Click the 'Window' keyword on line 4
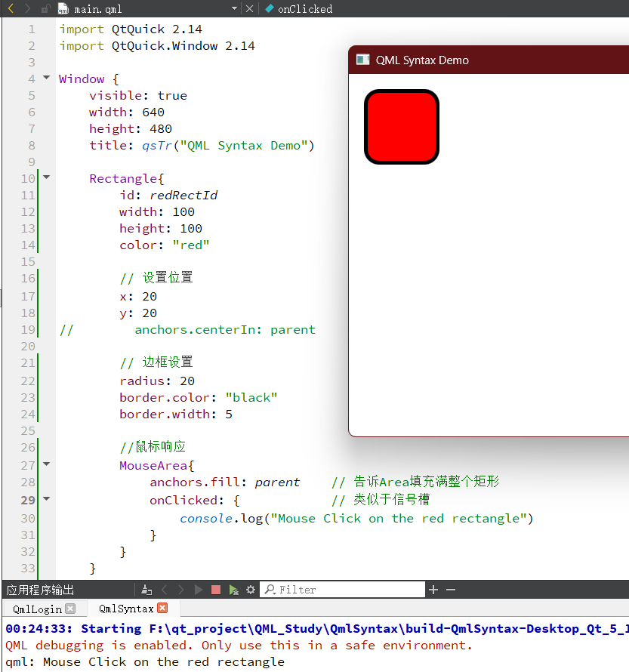 [82, 79]
